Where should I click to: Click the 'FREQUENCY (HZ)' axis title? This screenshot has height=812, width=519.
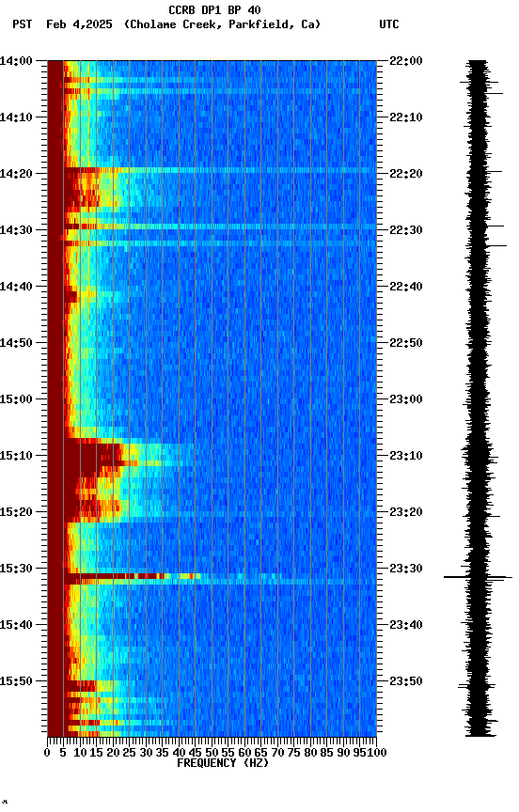click(x=223, y=763)
